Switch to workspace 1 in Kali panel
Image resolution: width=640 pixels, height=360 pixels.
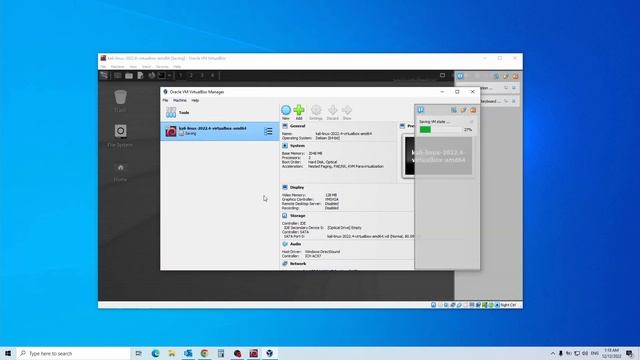click(180, 76)
